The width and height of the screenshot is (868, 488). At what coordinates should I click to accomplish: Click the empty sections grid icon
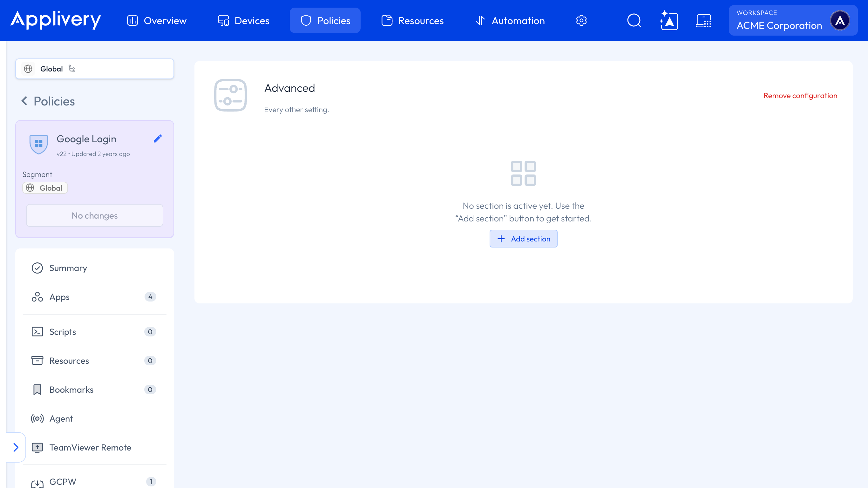[523, 173]
